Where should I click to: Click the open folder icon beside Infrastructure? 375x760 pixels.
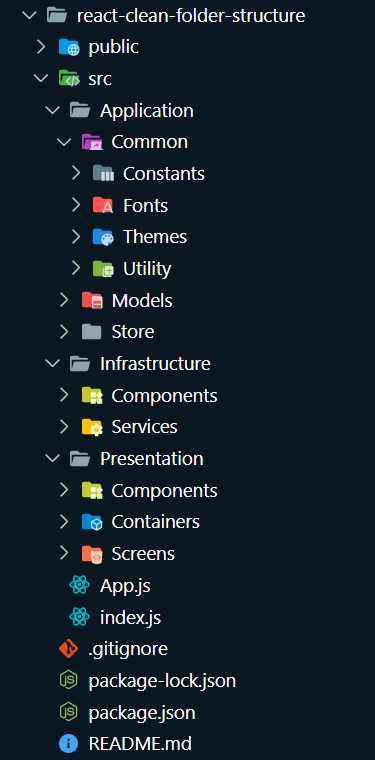(80, 364)
